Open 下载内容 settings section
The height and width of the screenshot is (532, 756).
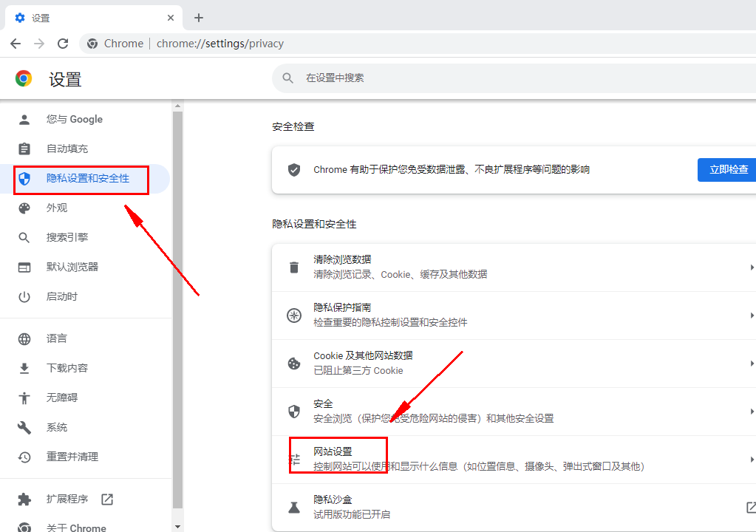tap(85, 368)
